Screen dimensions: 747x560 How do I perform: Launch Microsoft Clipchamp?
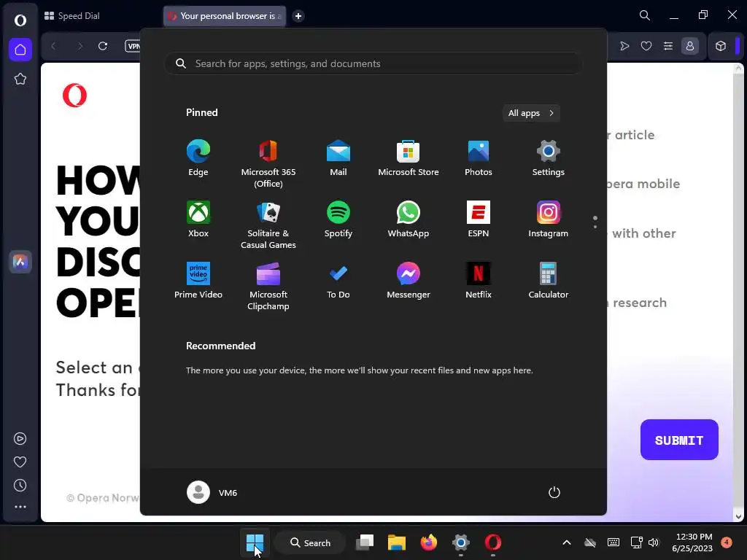[x=268, y=286]
